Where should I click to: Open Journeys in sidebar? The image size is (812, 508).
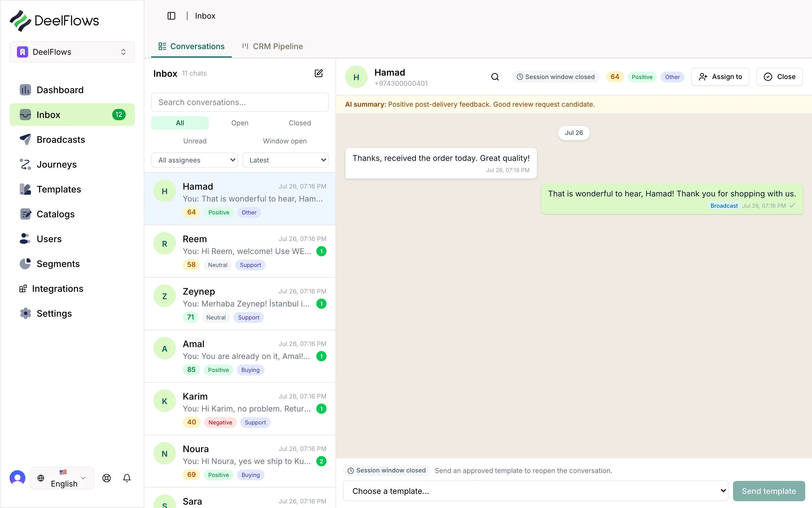tap(72, 164)
